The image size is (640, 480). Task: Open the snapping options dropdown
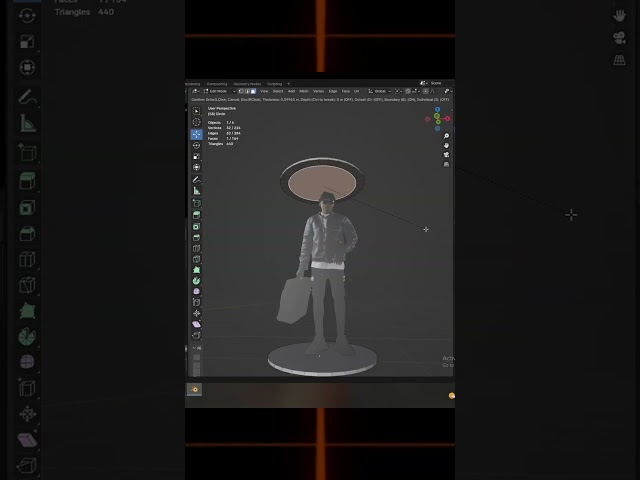tap(416, 91)
